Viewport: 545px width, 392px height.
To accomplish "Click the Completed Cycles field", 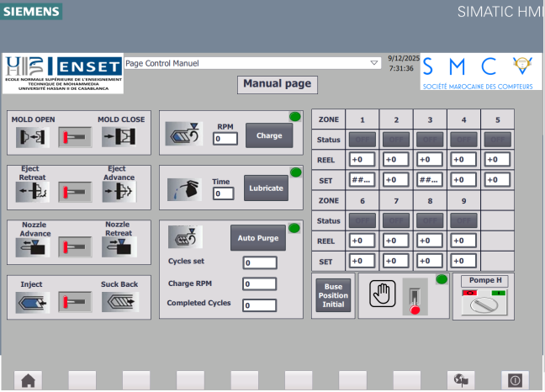I will pyautogui.click(x=260, y=305).
